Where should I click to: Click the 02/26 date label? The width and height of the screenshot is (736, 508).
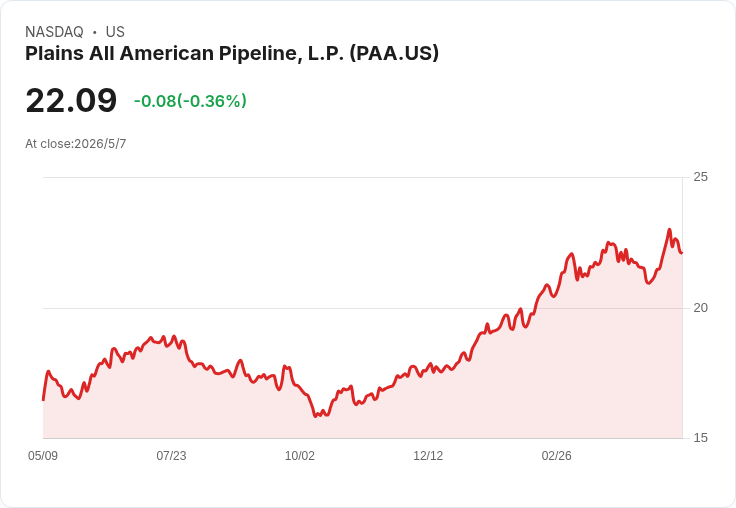pos(557,456)
